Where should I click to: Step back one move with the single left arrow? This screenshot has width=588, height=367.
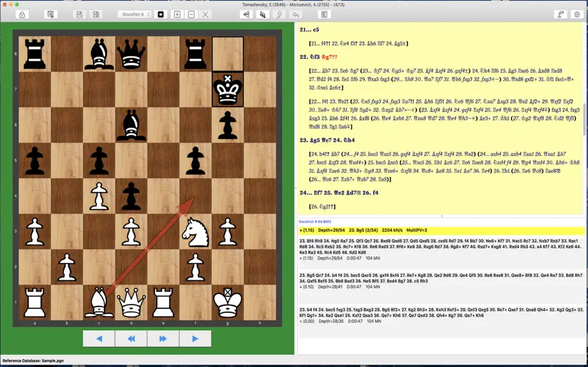(x=99, y=338)
